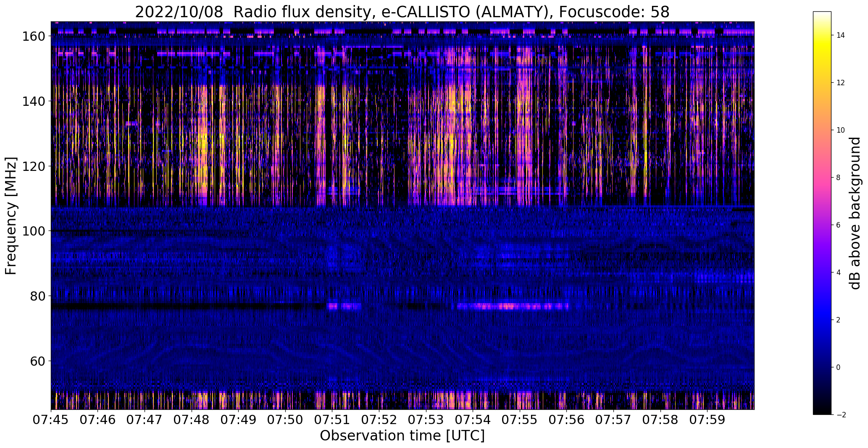Click the 07:57 time tick label
This screenshot has width=868, height=448.
click(613, 419)
